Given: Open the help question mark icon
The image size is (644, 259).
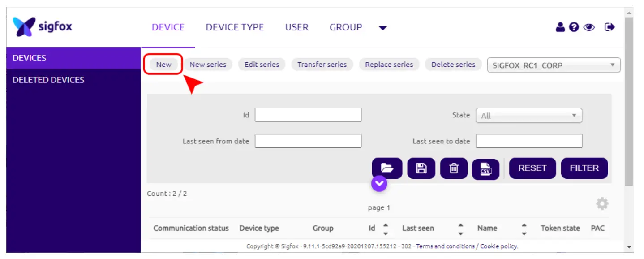Looking at the screenshot, I should pyautogui.click(x=574, y=27).
